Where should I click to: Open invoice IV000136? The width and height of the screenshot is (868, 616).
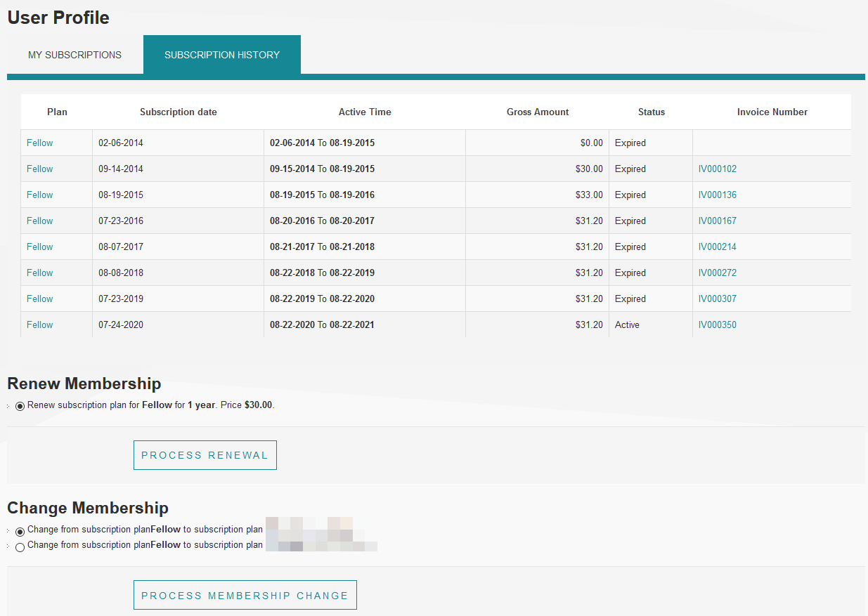click(x=718, y=195)
